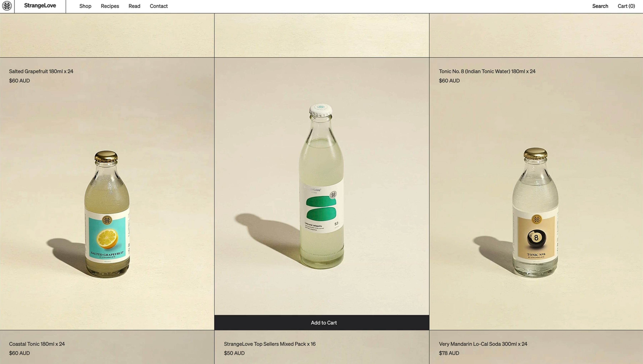Open Tonic No. 8 Indian Tonic Water title
Image resolution: width=643 pixels, height=364 pixels.
click(487, 71)
